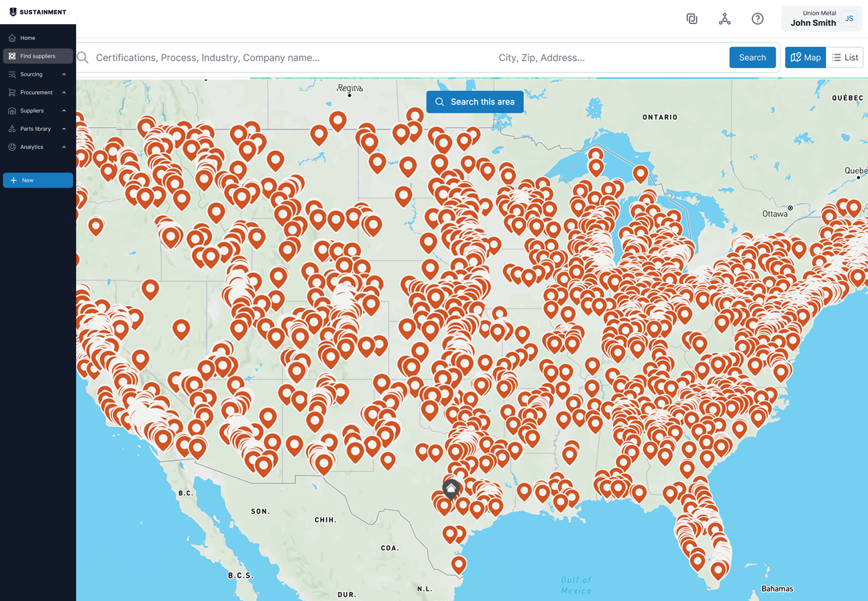
Task: Open the Home page from the sidebar
Action: pos(27,37)
